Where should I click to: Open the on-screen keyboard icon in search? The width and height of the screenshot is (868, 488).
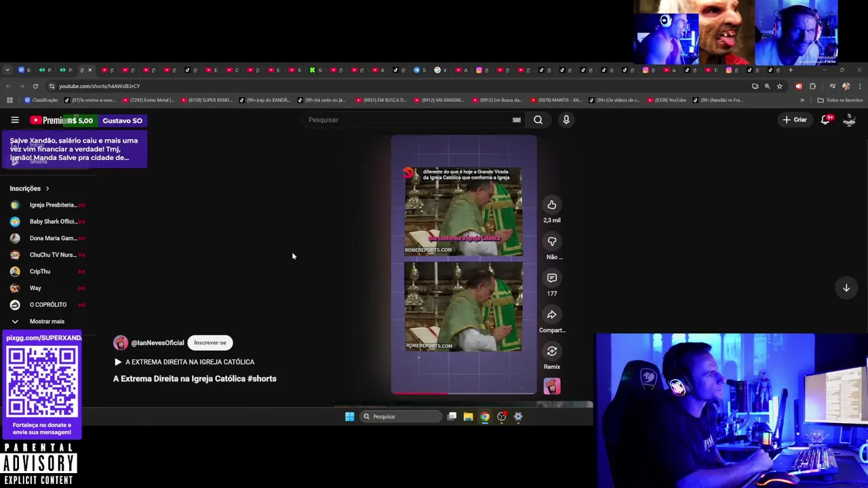(517, 120)
